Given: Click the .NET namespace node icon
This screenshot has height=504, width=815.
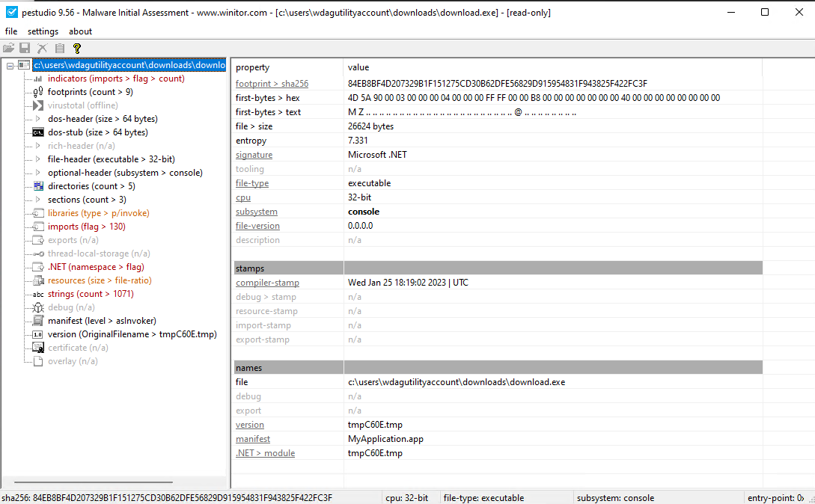Looking at the screenshot, I should coord(37,266).
